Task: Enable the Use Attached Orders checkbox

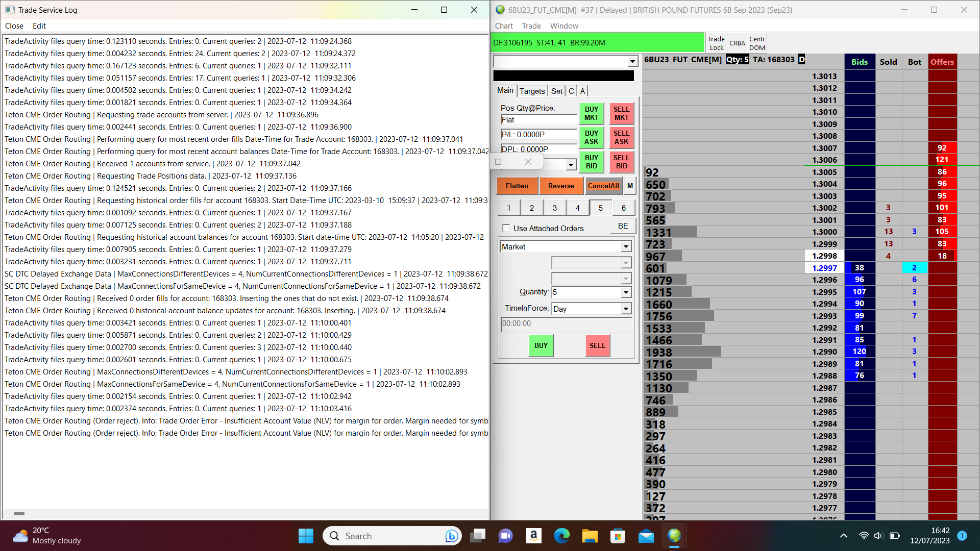Action: [x=506, y=228]
